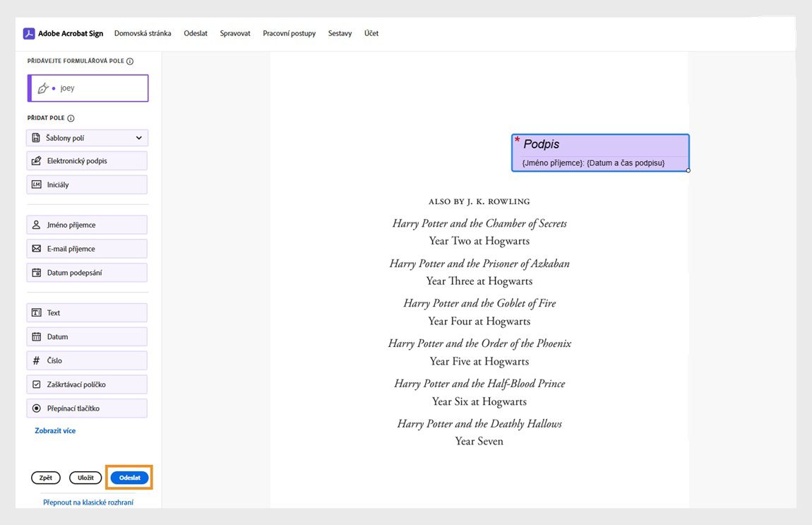Click "Harry Potter and the Chamber of Secrets"
The height and width of the screenshot is (525, 812).
[479, 223]
